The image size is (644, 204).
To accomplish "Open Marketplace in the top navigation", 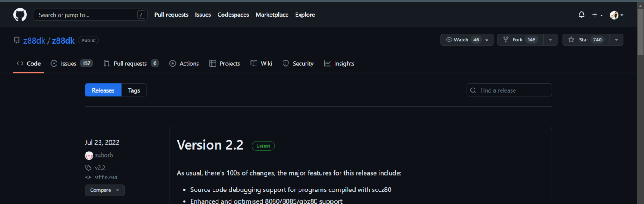I will 272,15.
